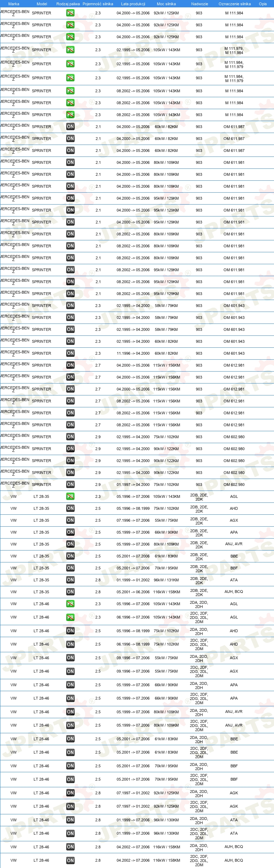Click engine code cell M 111.979, M 111.984
Viewport: 274px width, 868px height.
click(234, 51)
